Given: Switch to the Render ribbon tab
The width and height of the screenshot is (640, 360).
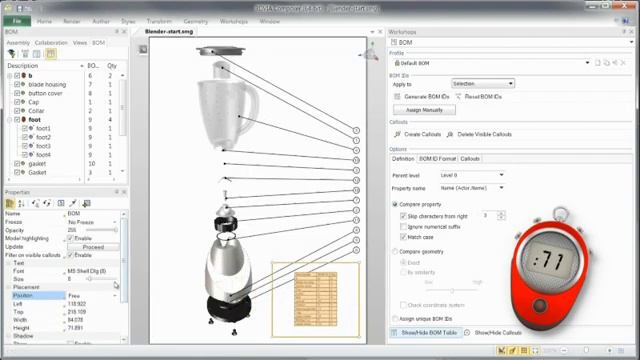Looking at the screenshot, I should [x=72, y=21].
